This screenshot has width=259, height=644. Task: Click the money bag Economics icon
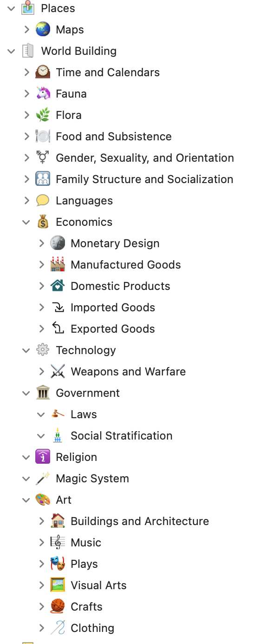point(43,222)
